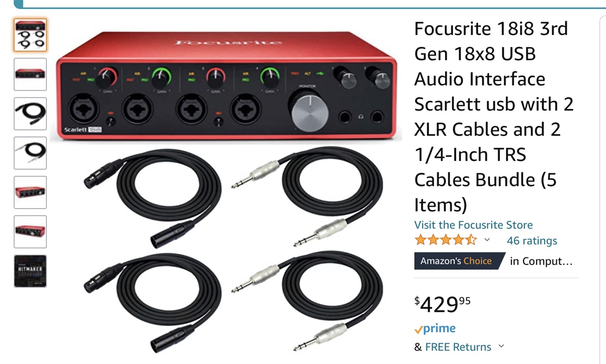Click the orange star rating icons
The width and height of the screenshot is (606, 364).
click(446, 240)
